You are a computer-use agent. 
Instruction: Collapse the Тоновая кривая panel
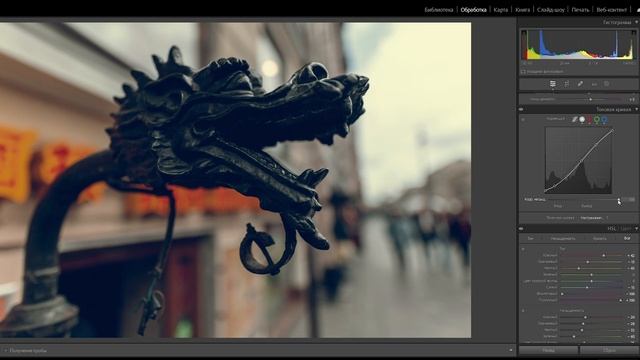point(637,109)
